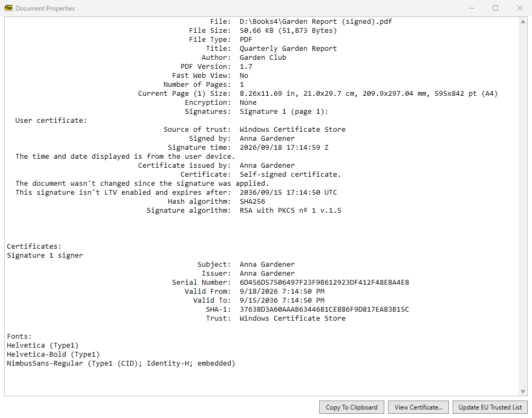This screenshot has height=418, width=532.
Task: Click the scrollbar down arrow
Action: pyautogui.click(x=523, y=392)
